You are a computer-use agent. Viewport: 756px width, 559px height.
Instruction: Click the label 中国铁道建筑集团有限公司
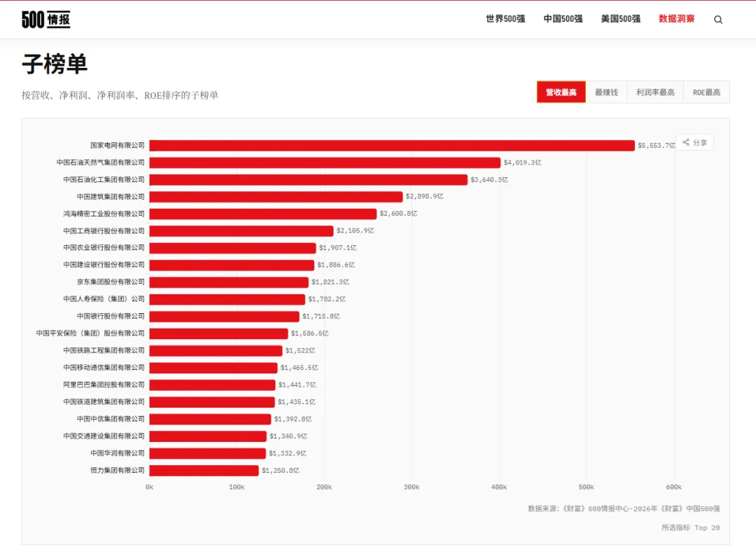104,402
